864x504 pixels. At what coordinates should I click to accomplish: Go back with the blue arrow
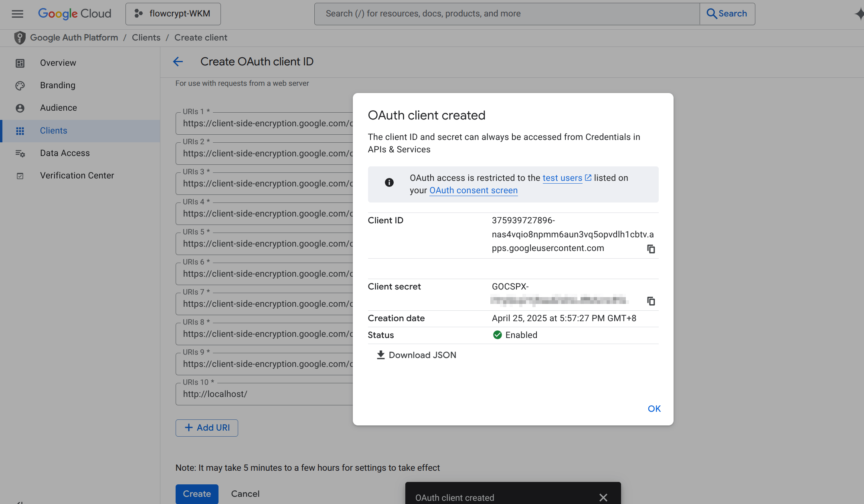point(178,62)
